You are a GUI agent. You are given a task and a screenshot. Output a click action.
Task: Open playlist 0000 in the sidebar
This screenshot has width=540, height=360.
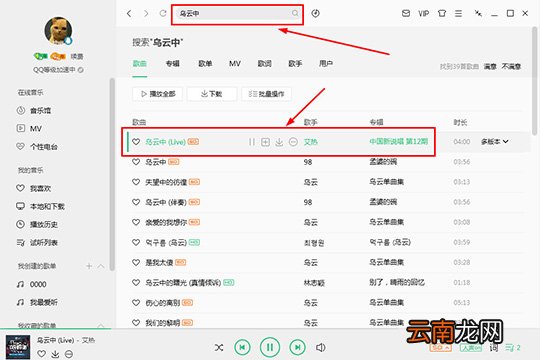pos(31,284)
